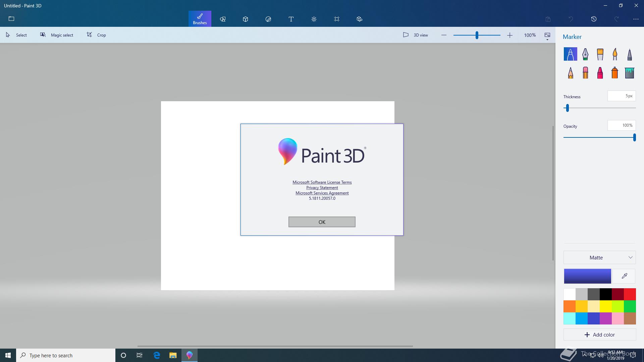This screenshot has width=644, height=362.
Task: Click the Add color button
Action: (600, 335)
